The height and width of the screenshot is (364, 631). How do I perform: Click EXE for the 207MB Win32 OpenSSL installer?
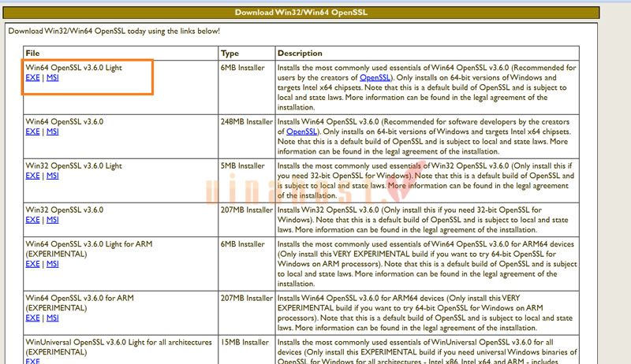tap(32, 220)
